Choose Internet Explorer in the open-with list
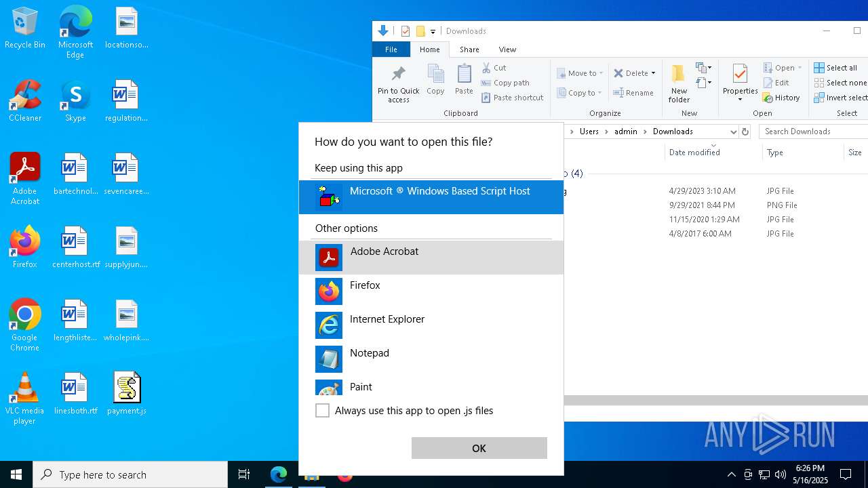This screenshot has height=488, width=868. 431,325
